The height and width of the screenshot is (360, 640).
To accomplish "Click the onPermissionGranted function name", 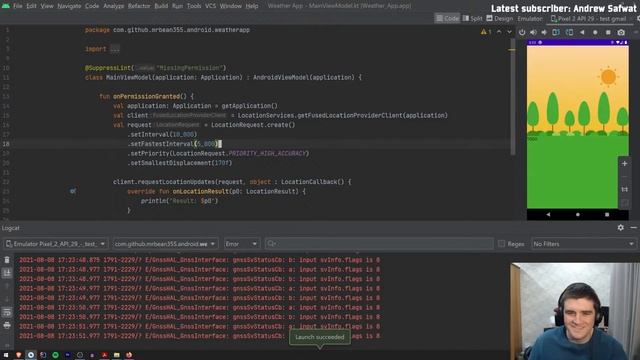I will [x=146, y=96].
